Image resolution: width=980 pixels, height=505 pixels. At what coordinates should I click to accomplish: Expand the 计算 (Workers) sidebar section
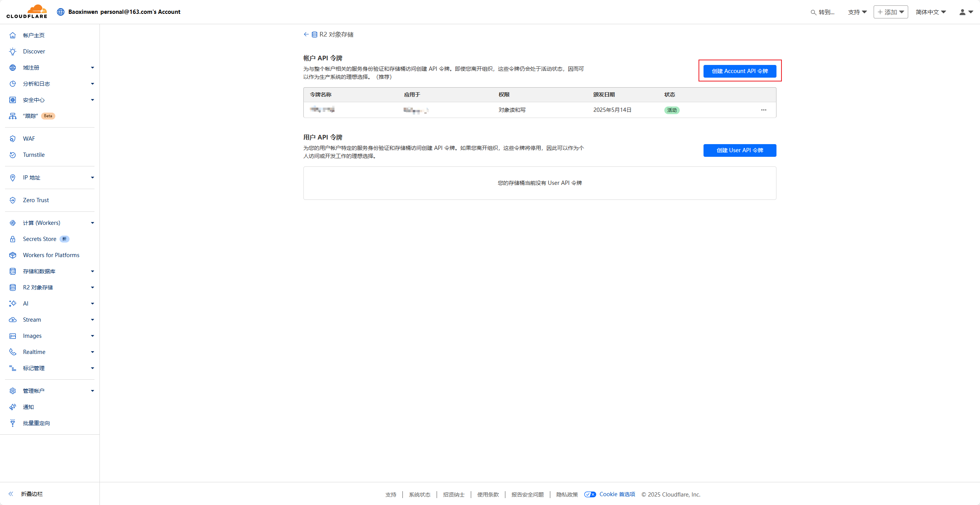point(93,223)
